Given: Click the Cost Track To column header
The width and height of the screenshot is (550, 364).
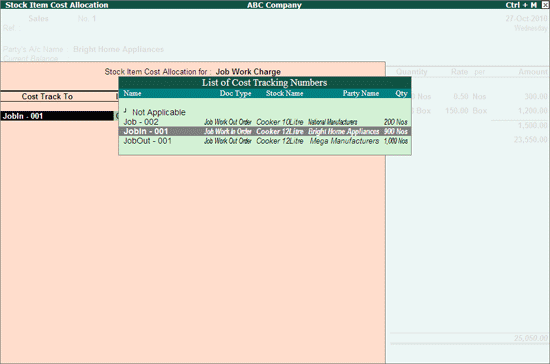Looking at the screenshot, I should point(47,96).
